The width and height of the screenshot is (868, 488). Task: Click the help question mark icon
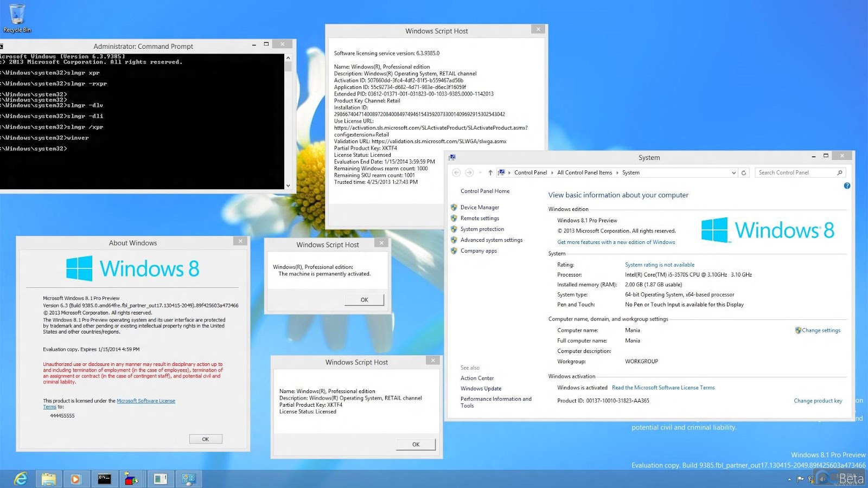847,186
